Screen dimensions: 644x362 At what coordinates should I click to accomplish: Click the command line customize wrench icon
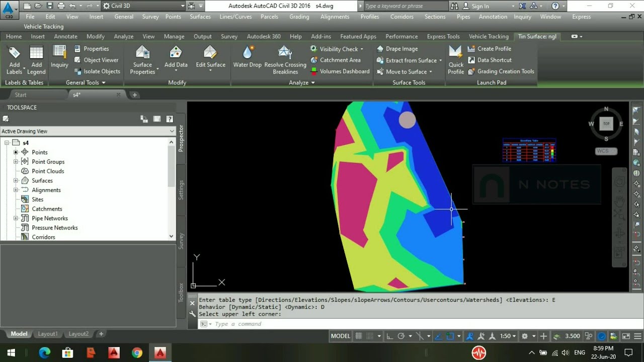[x=192, y=314]
